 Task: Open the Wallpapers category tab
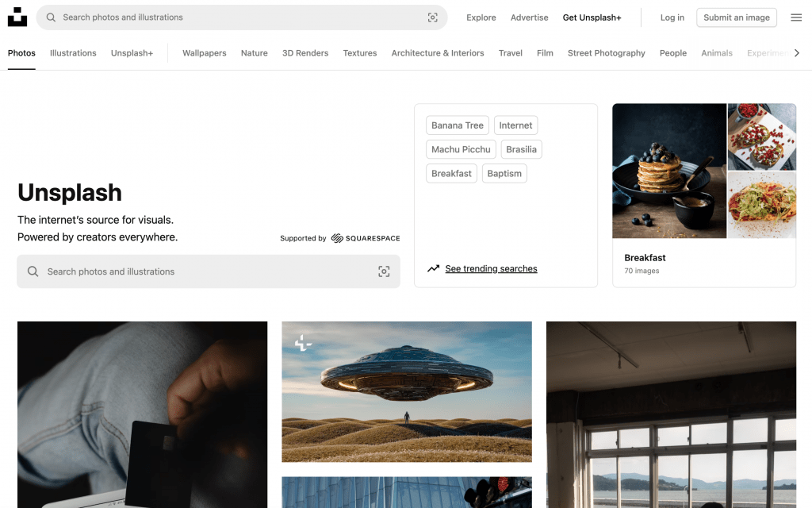204,53
